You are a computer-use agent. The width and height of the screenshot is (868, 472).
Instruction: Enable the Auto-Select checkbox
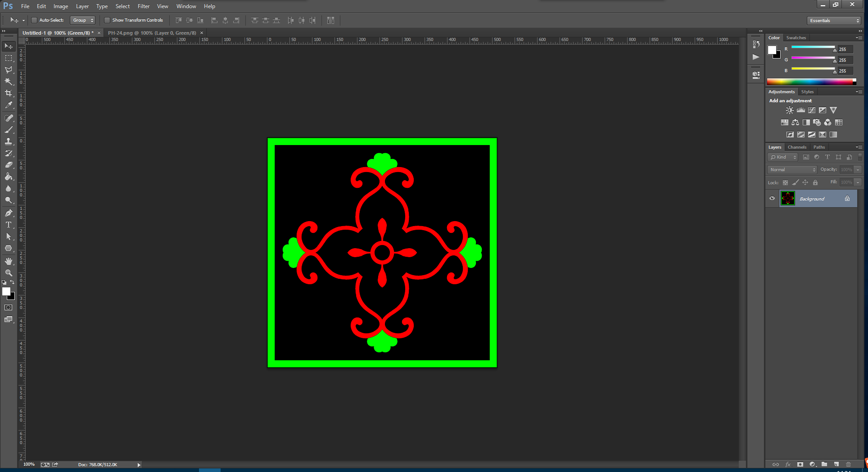click(34, 20)
